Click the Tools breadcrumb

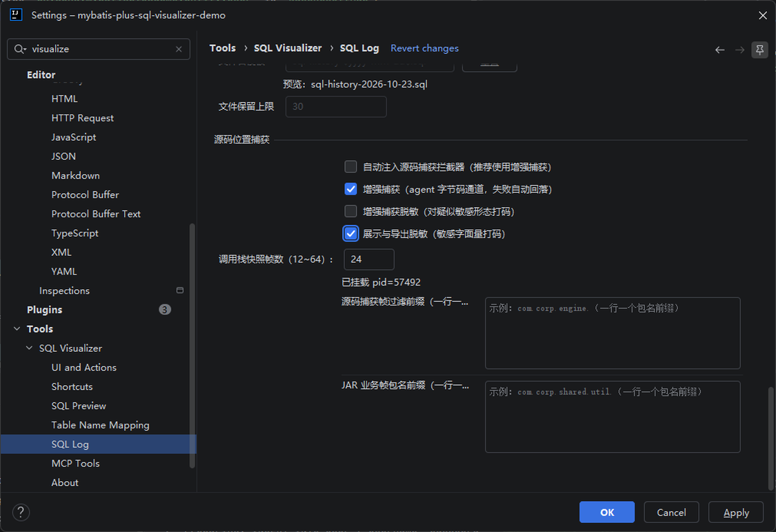pyautogui.click(x=222, y=48)
